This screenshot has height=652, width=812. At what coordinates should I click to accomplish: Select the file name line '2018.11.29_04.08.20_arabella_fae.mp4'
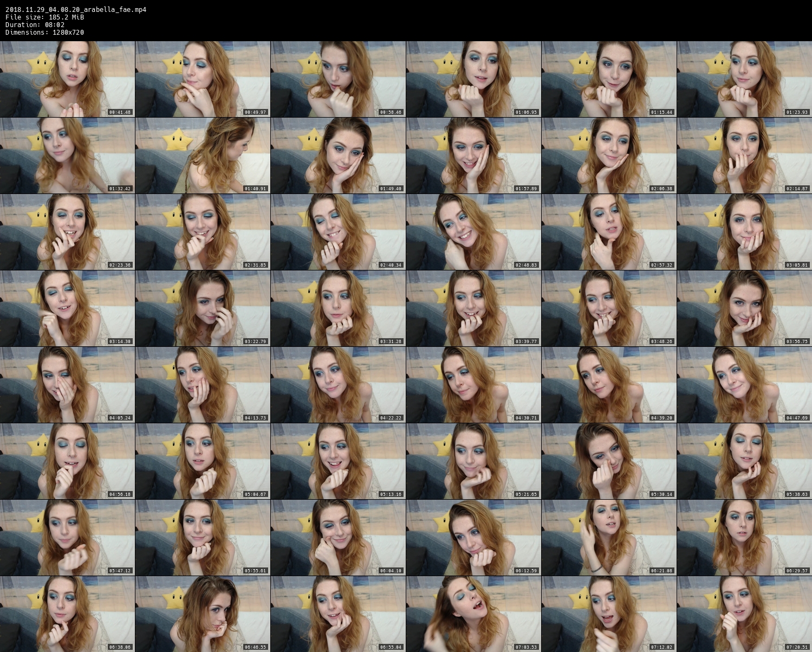[76, 9]
